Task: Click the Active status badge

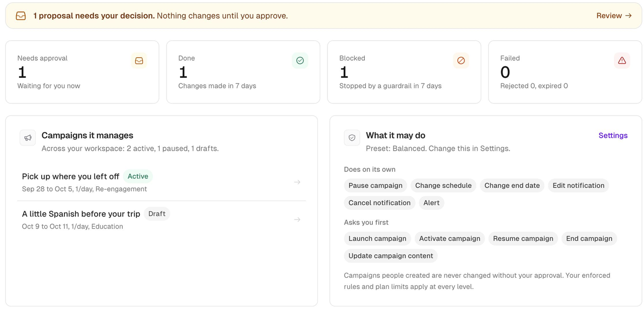Action: click(x=138, y=176)
